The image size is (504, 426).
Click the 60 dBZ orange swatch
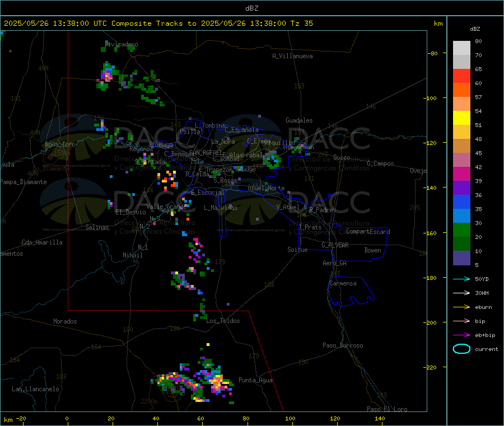tap(461, 90)
